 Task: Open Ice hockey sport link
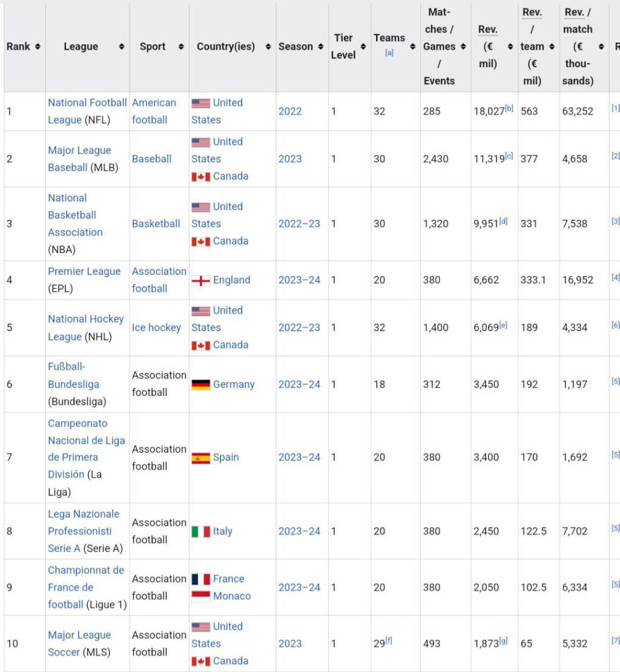[156, 328]
